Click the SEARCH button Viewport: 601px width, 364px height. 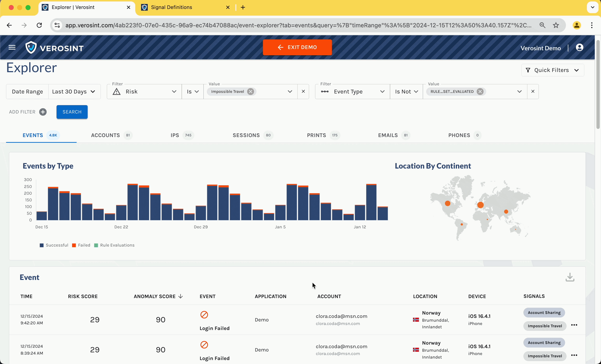click(x=72, y=112)
